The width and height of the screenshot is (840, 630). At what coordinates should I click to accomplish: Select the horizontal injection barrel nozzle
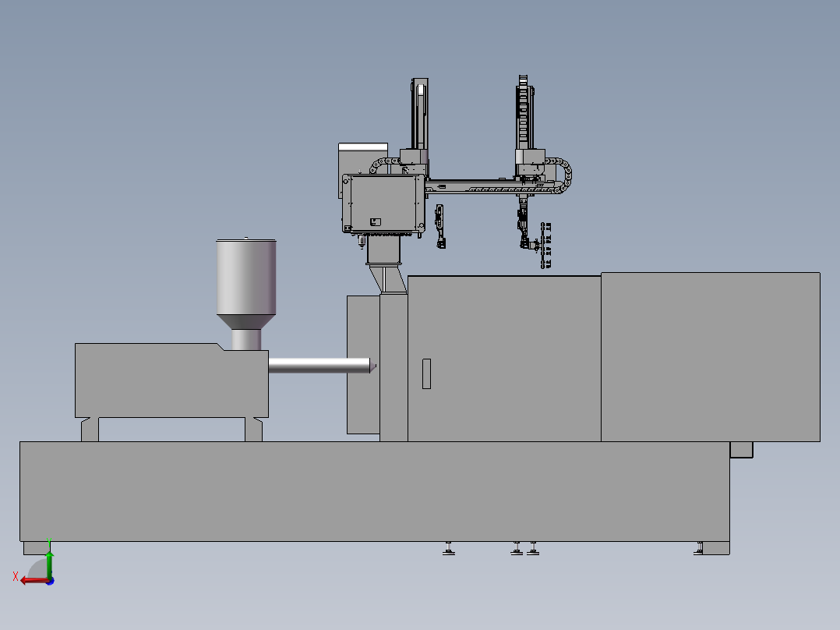click(x=321, y=366)
